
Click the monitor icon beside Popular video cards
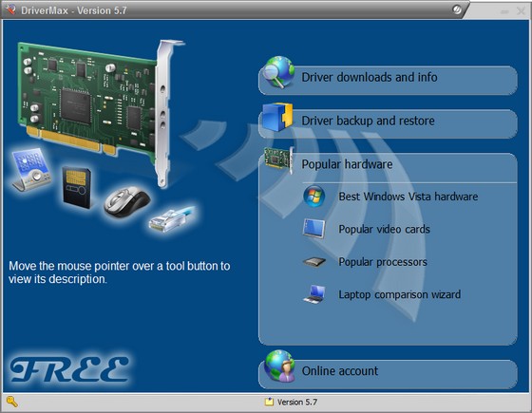(x=314, y=229)
